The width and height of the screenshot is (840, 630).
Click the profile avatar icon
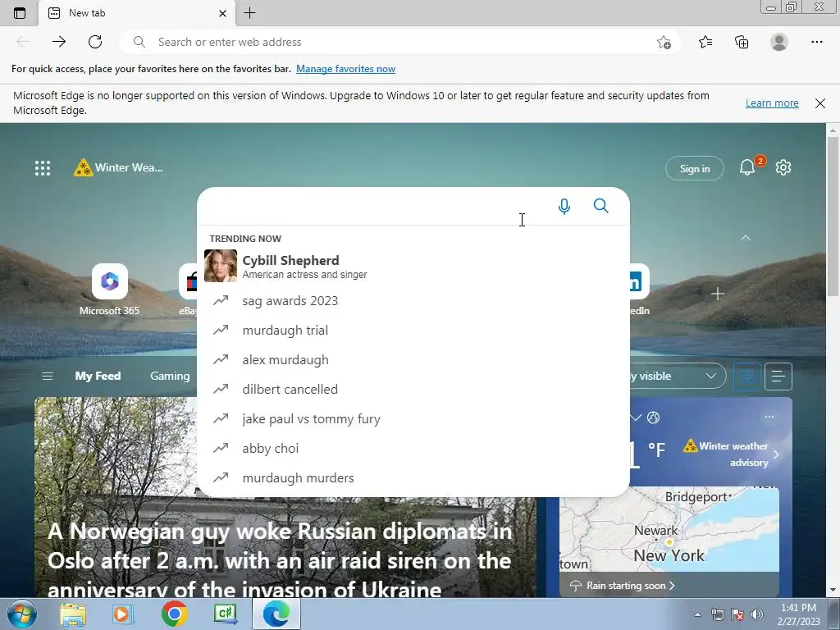point(779,42)
